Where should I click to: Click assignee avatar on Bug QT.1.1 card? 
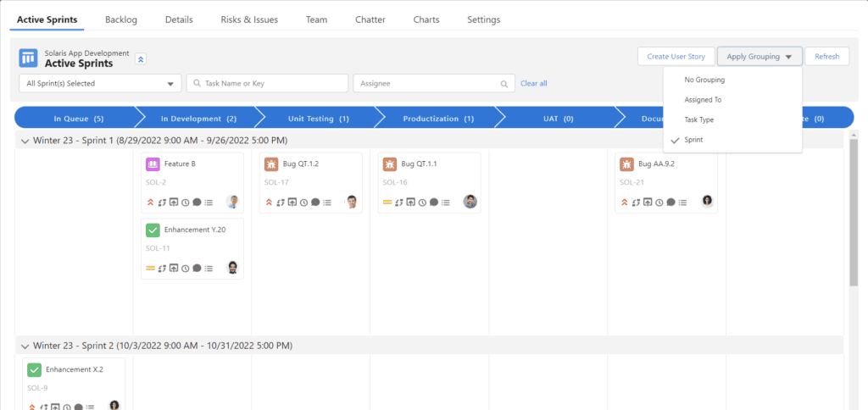pos(470,202)
